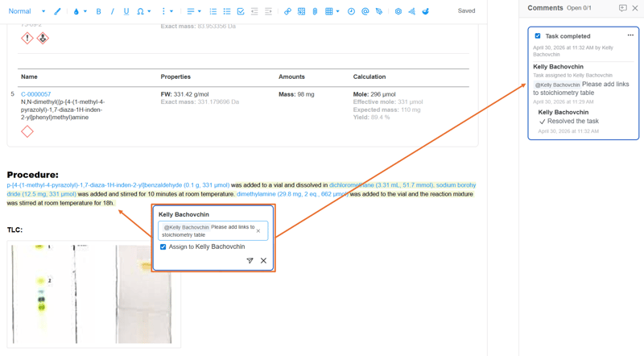Select the format painter brush icon
Screen dimensions: 644x356
tap(57, 11)
